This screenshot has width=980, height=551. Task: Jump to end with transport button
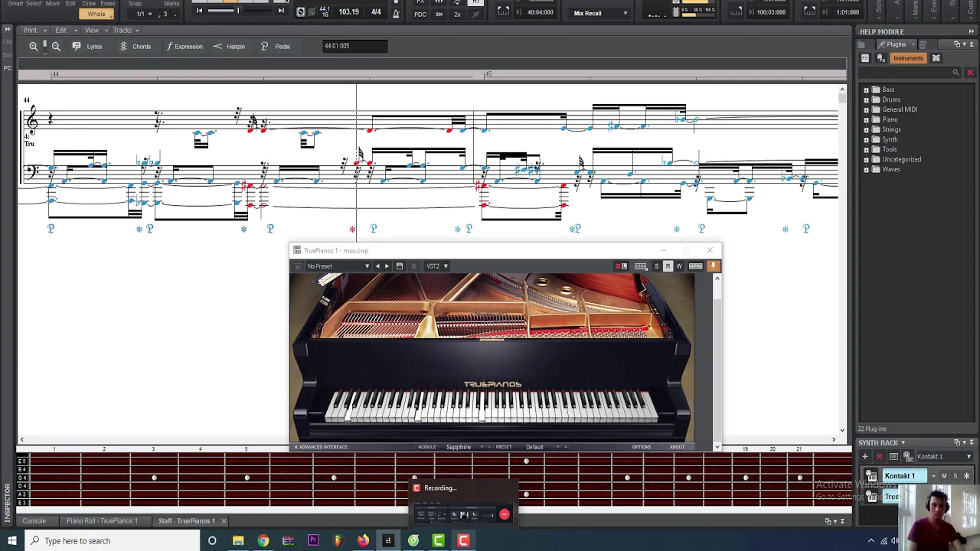click(281, 11)
